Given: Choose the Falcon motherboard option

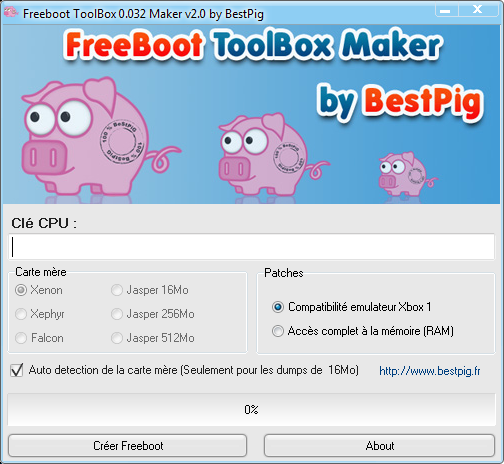Looking at the screenshot, I should [x=21, y=338].
